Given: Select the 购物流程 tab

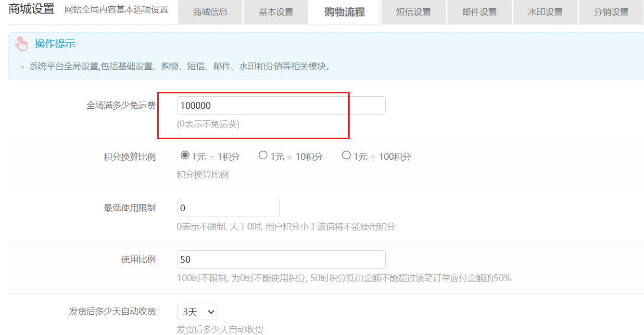Looking at the screenshot, I should [345, 12].
